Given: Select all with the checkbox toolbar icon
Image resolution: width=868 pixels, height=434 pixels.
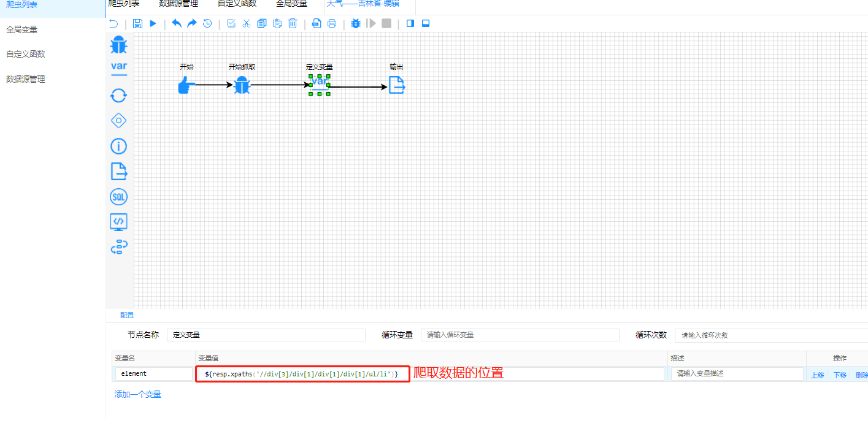Looking at the screenshot, I should point(231,23).
